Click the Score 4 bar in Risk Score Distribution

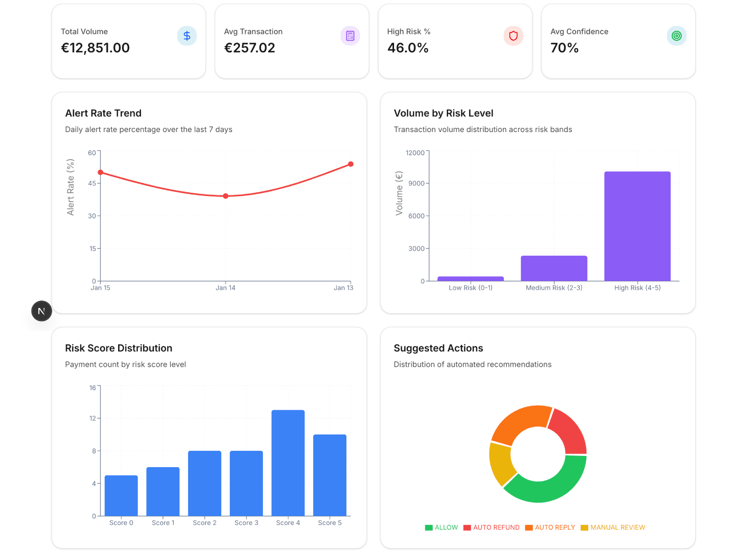288,462
